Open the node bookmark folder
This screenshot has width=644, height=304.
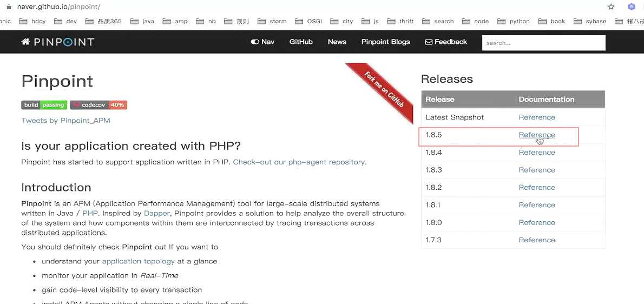coord(475,21)
